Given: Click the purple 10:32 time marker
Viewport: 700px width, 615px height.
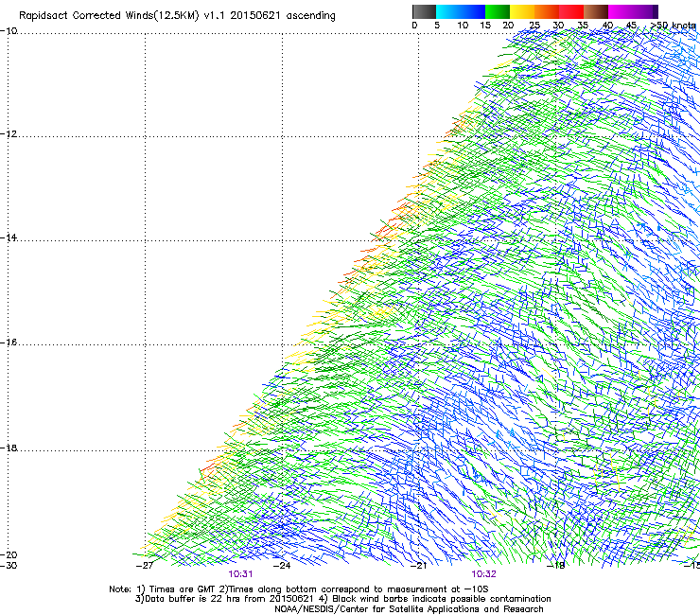Looking at the screenshot, I should (484, 574).
